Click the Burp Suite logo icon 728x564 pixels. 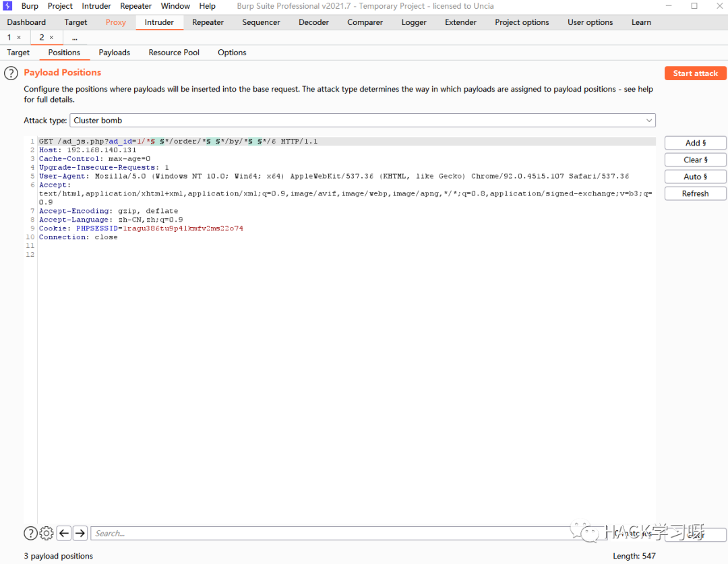pyautogui.click(x=7, y=6)
